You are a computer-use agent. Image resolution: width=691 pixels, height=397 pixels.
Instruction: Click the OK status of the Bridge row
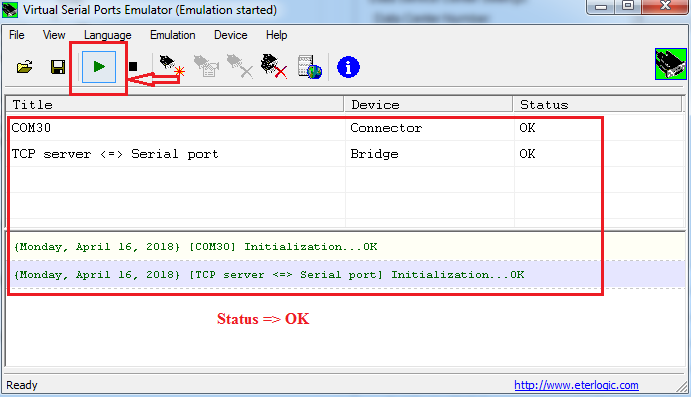pyautogui.click(x=527, y=154)
